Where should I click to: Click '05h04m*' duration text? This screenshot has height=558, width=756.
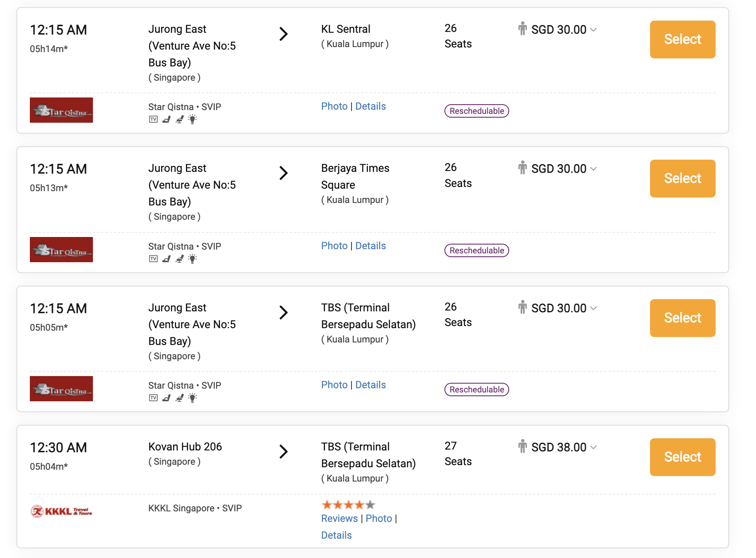tap(49, 466)
